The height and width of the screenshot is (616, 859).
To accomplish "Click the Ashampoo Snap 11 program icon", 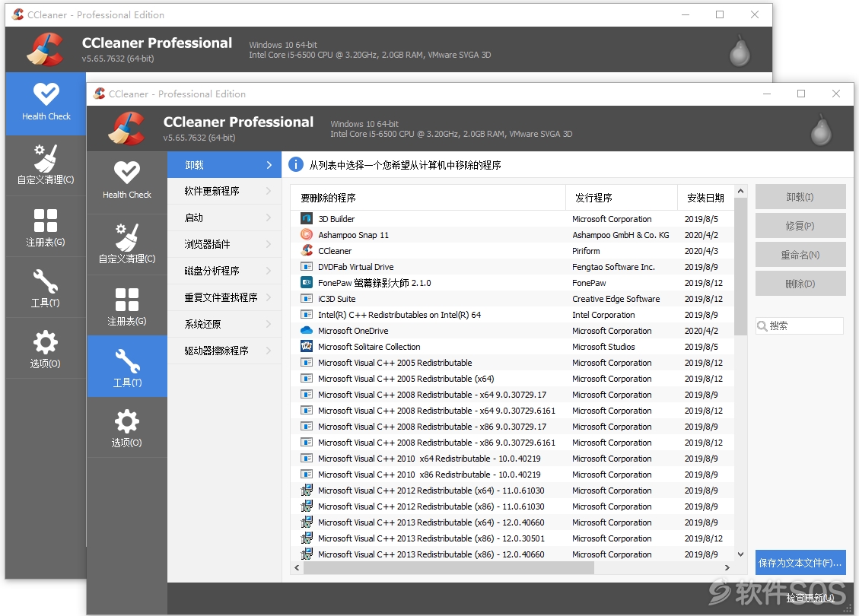I will (x=307, y=234).
